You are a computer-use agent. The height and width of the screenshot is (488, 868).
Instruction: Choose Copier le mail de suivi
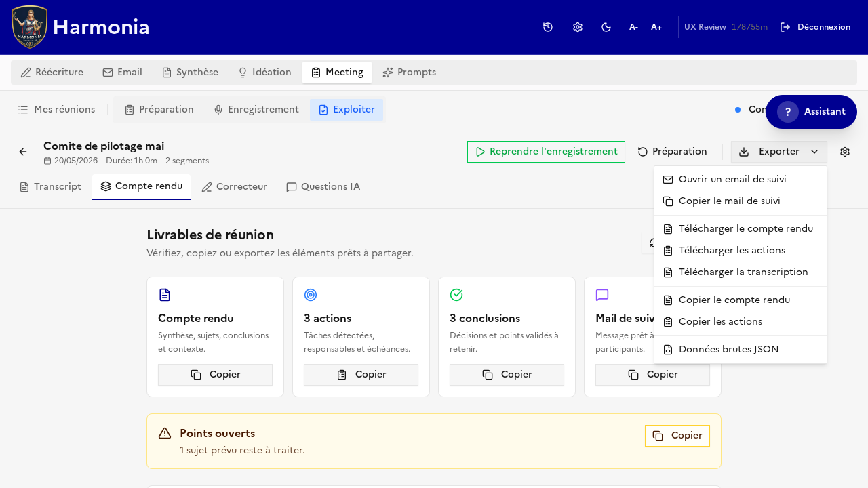click(x=741, y=201)
